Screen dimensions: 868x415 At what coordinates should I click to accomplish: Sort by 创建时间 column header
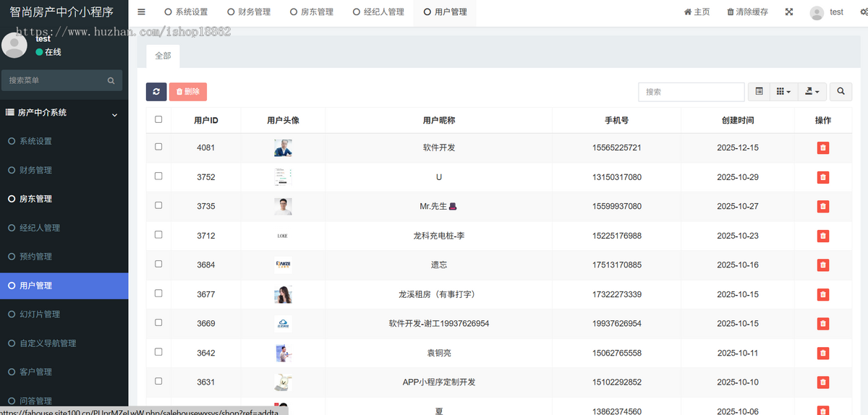738,120
